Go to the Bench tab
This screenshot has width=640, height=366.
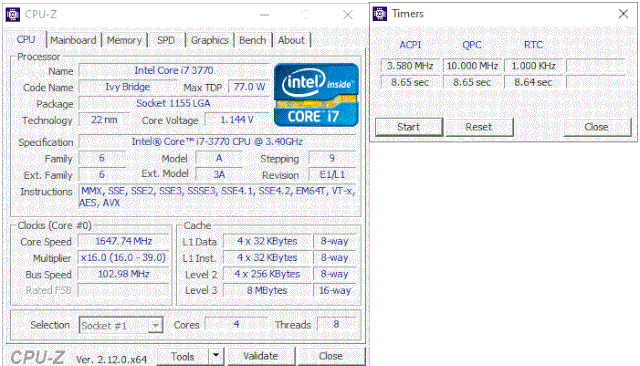click(x=252, y=40)
